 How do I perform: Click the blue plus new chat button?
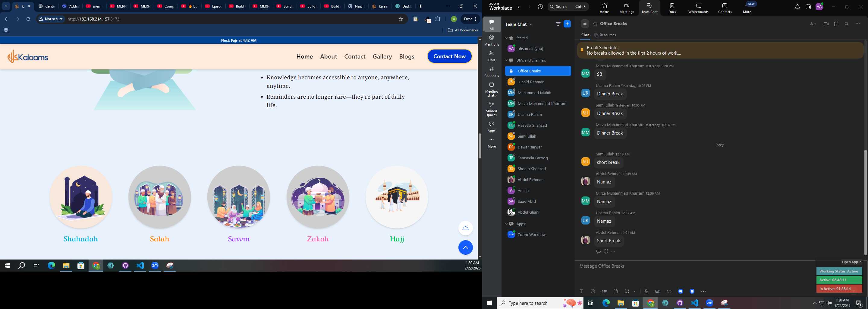pyautogui.click(x=568, y=24)
